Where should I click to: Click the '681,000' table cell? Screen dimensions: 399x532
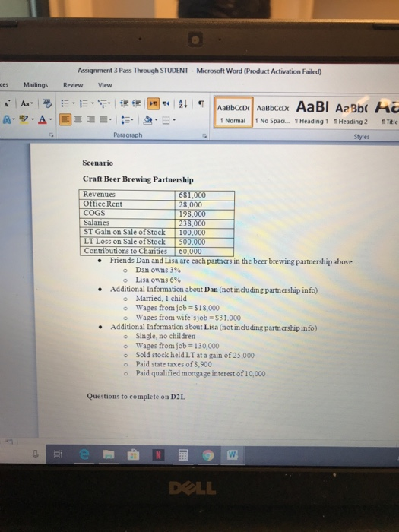point(204,195)
